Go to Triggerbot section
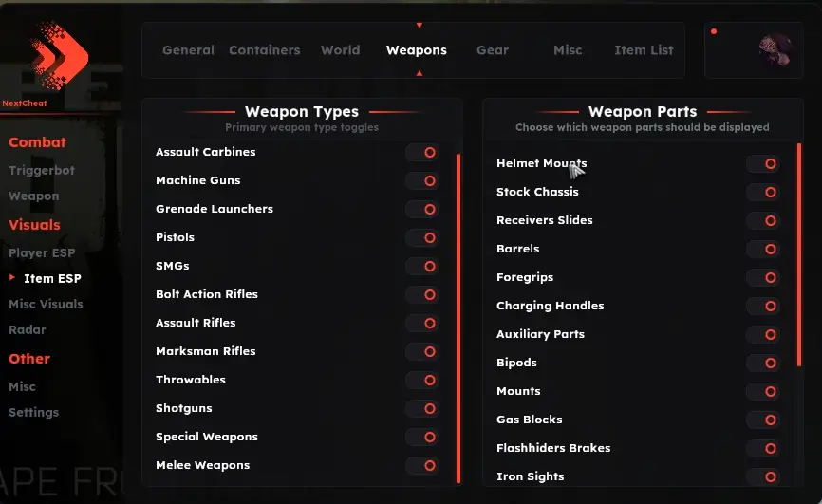The image size is (822, 504). pyautogui.click(x=42, y=171)
